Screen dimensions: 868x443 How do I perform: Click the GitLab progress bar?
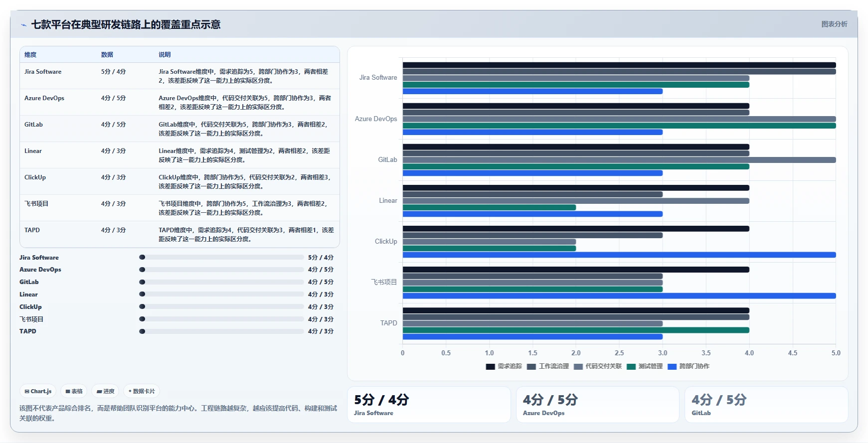click(221, 282)
